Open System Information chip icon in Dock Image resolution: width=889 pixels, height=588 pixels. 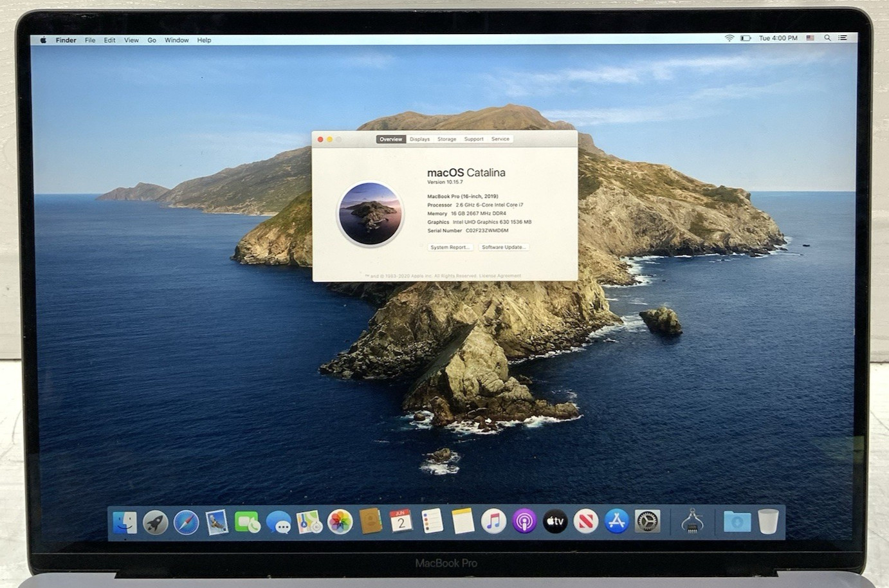(692, 522)
